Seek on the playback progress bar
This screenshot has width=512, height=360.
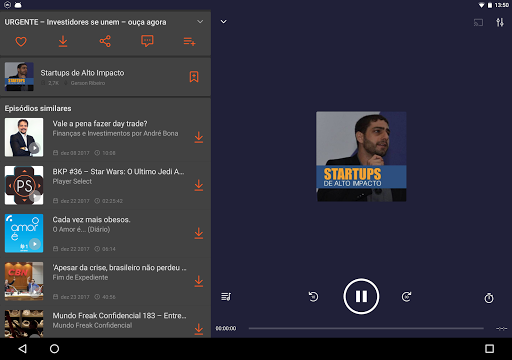[x=366, y=328]
